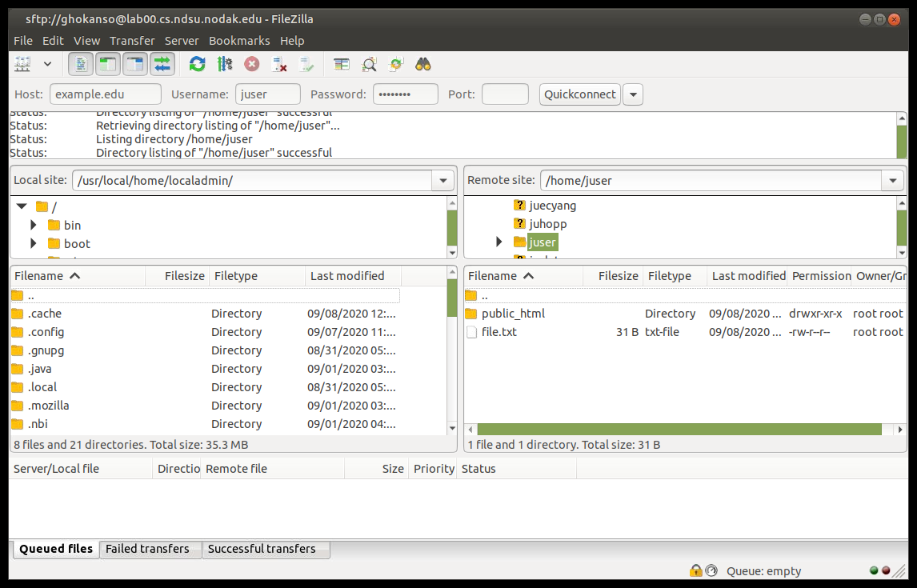Expand the bin folder in local tree
The image size is (917, 588).
point(34,226)
